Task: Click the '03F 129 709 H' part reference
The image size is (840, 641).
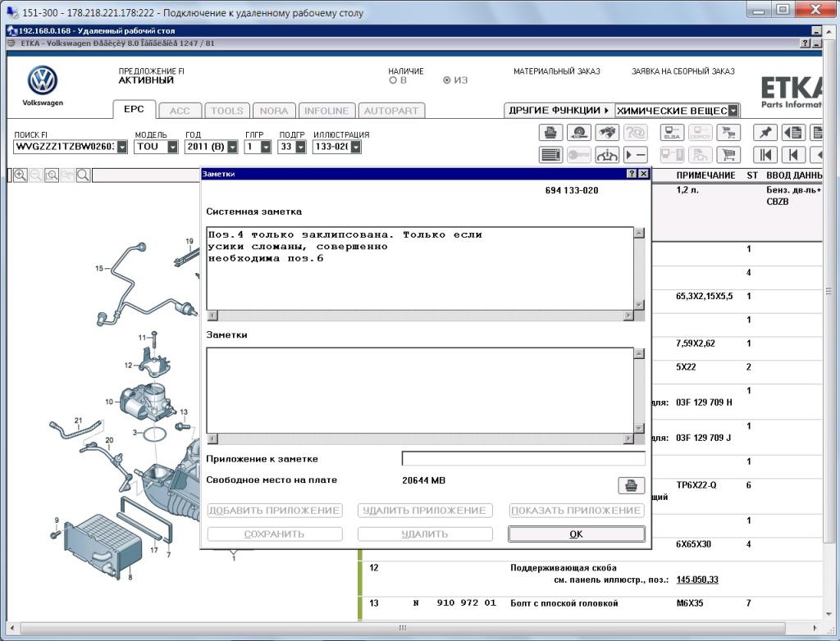Action: (704, 402)
